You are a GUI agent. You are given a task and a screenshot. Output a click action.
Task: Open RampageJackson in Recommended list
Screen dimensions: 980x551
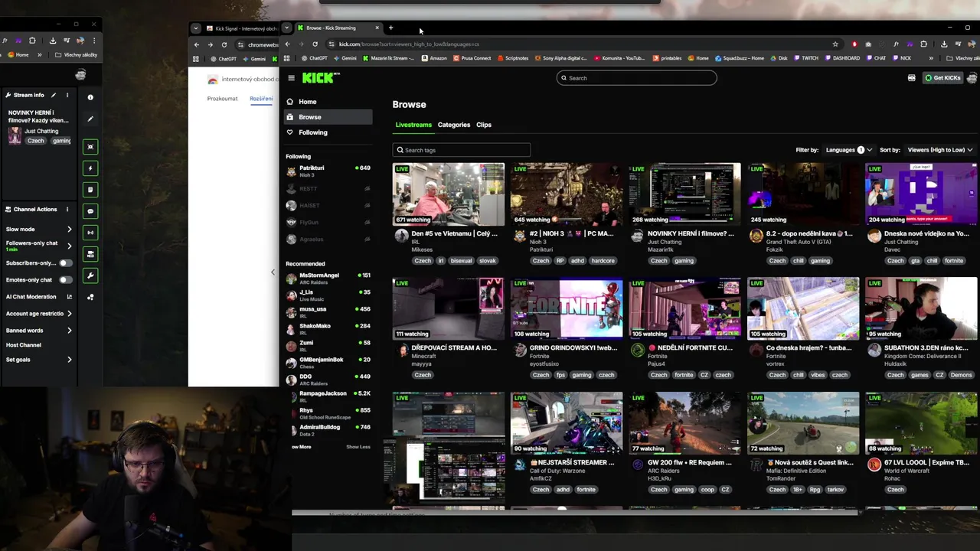click(x=328, y=396)
